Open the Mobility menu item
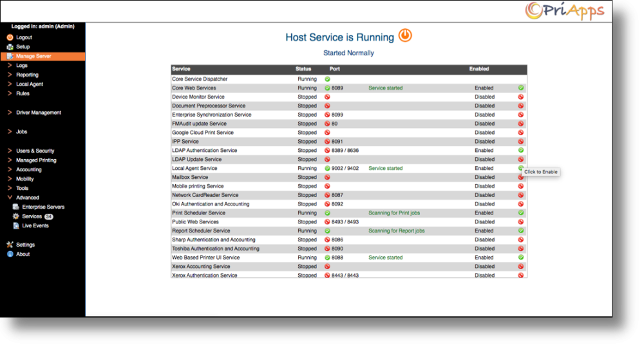Image resolution: width=644 pixels, height=349 pixels. [x=25, y=179]
